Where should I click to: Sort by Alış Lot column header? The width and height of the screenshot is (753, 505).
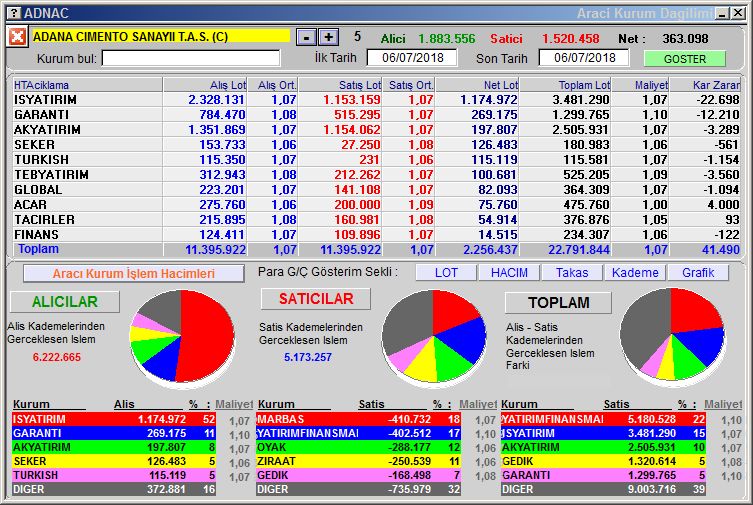pos(205,85)
